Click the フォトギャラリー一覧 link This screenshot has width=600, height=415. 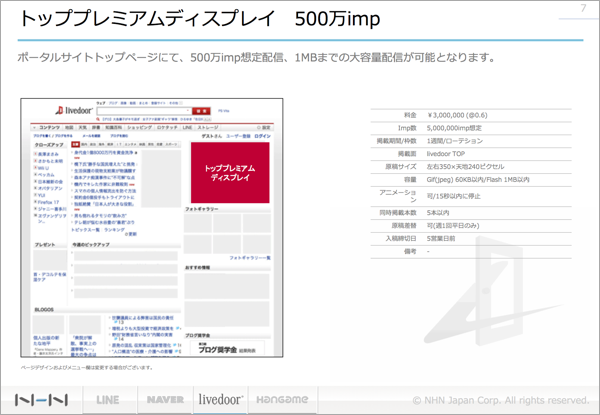[x=250, y=258]
